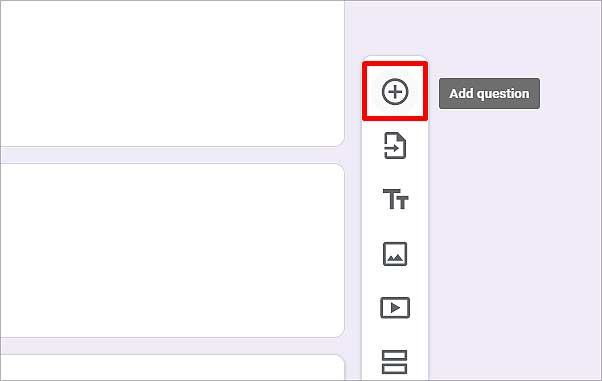
Task: Click the rounded top-right corner of the middle card
Action: coord(339,169)
